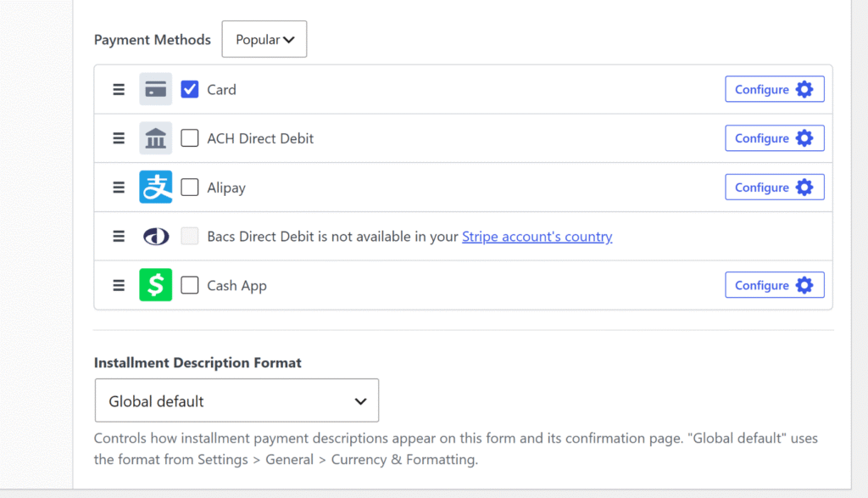
Task: Configure Alipay settings
Action: click(775, 187)
